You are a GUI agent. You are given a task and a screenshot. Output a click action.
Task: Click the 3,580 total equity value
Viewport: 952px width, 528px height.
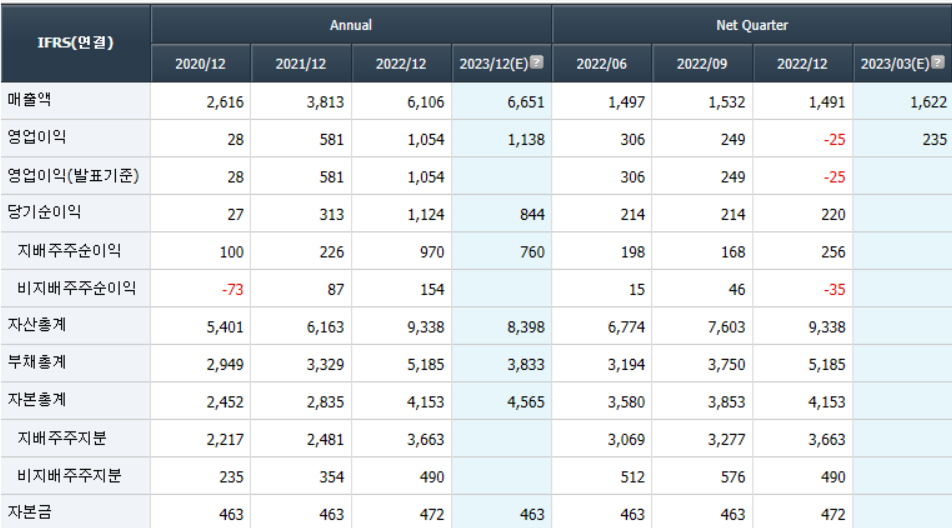click(626, 402)
